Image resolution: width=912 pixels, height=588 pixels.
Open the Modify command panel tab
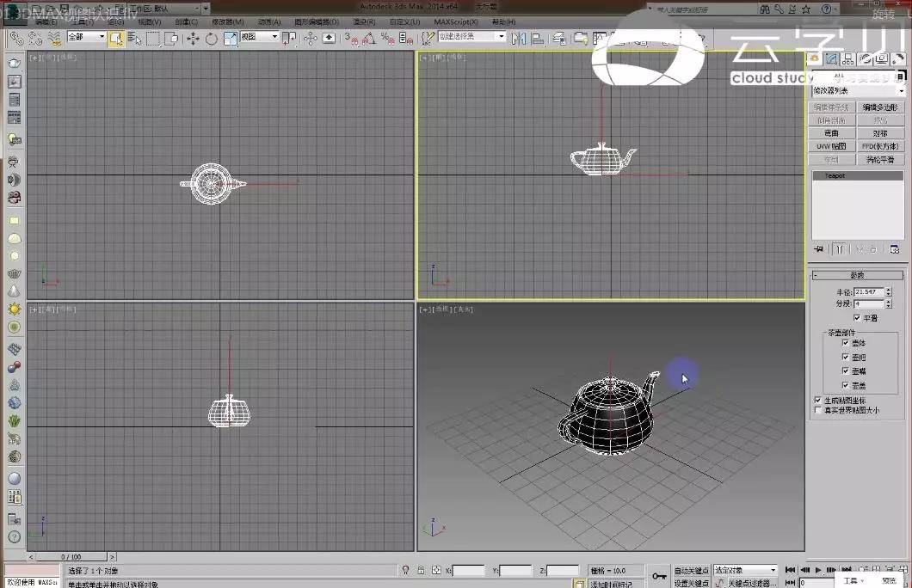pyautogui.click(x=831, y=58)
